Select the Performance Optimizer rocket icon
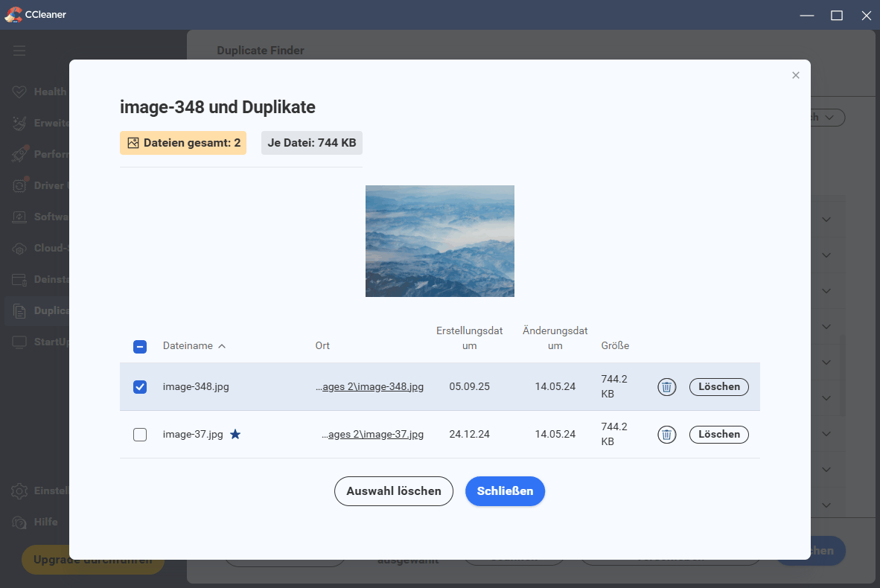 tap(19, 153)
